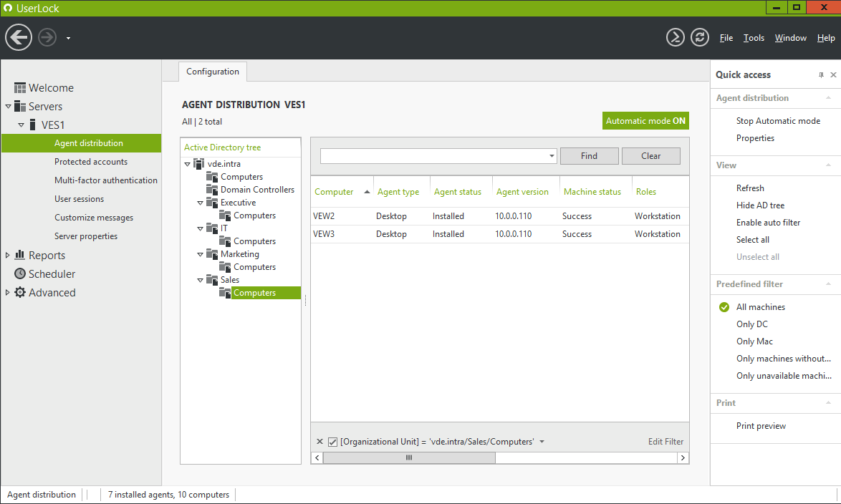Viewport: 841px width, 504px height.
Task: Collapse the VES1 server node
Action: [x=21, y=125]
